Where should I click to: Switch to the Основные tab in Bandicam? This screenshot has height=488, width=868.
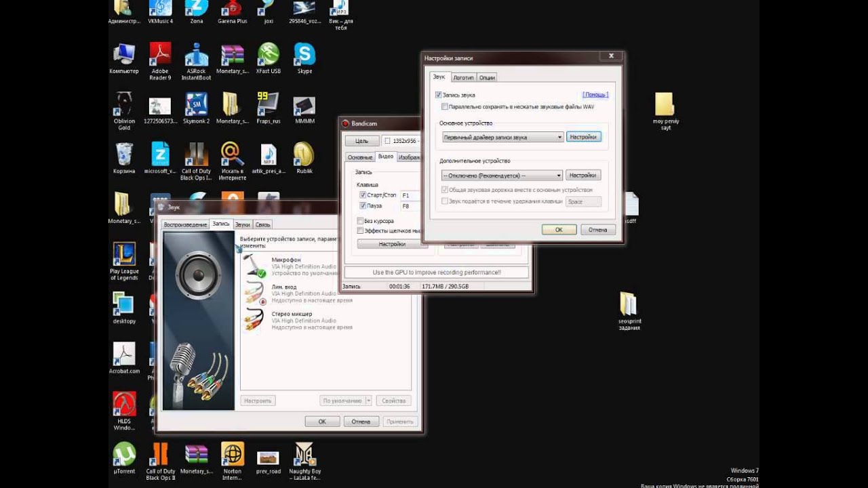[360, 157]
